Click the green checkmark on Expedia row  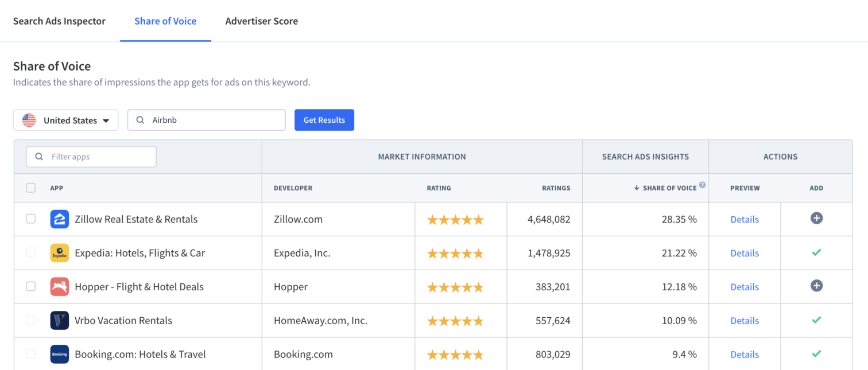coord(817,252)
